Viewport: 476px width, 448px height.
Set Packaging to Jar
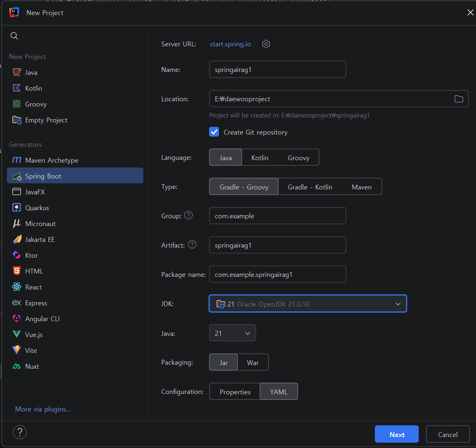pos(223,362)
